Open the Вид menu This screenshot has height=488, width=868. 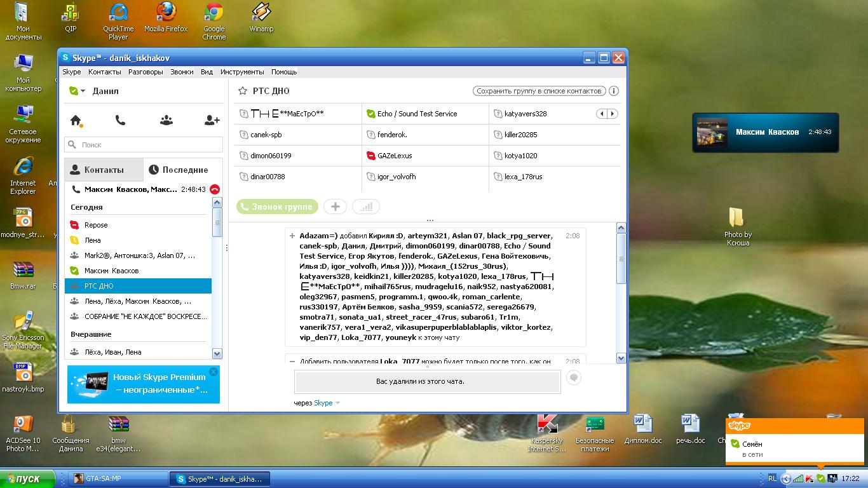(x=207, y=72)
